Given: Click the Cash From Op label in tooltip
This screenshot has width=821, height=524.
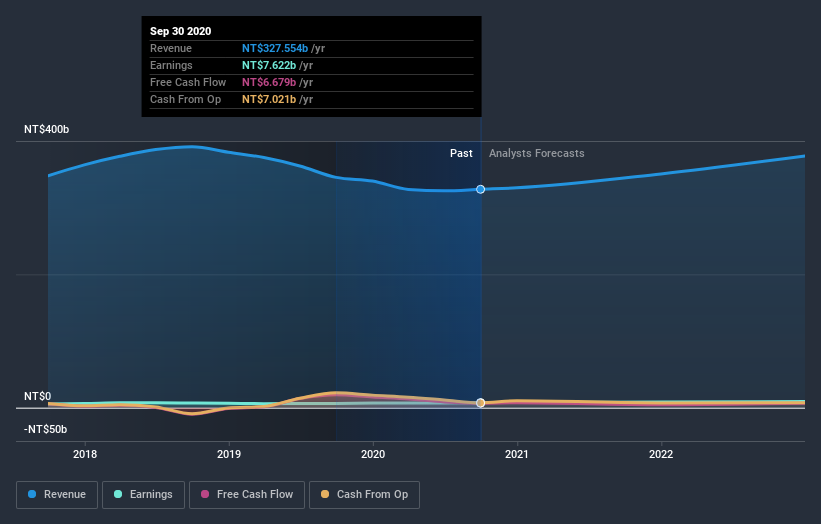Looking at the screenshot, I should pos(185,99).
